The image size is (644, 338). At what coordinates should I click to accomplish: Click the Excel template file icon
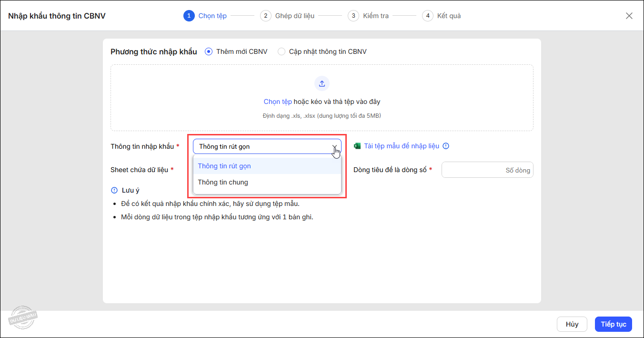coord(357,146)
